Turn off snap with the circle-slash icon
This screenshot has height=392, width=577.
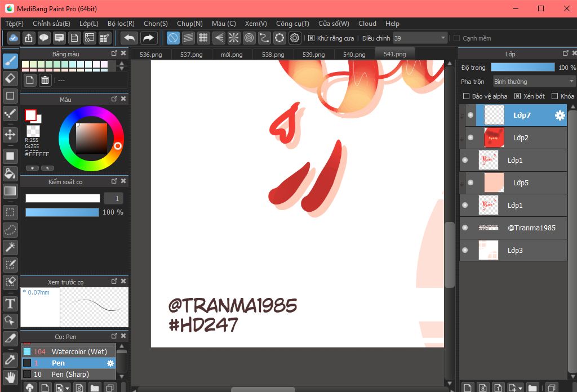(173, 38)
